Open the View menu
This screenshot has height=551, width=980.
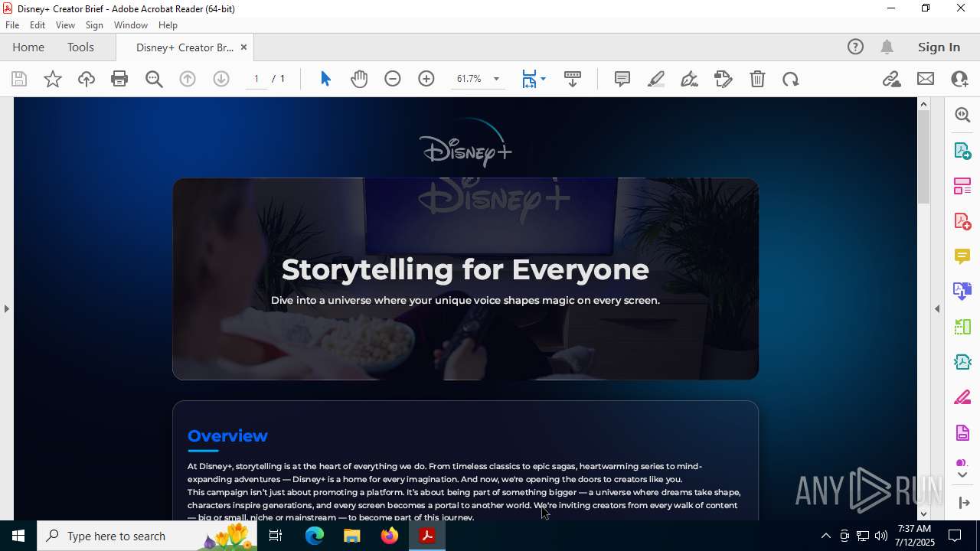point(66,25)
